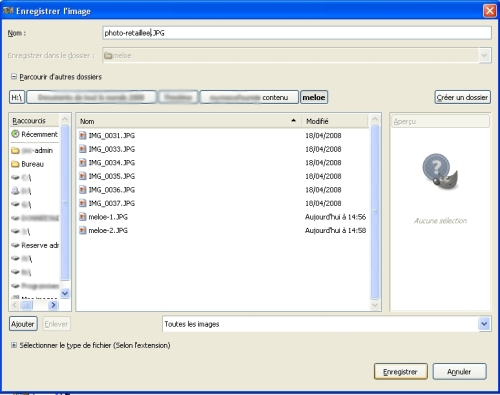Open the 'Toutes les images' filter dropdown
The image size is (500, 395).
(x=327, y=324)
